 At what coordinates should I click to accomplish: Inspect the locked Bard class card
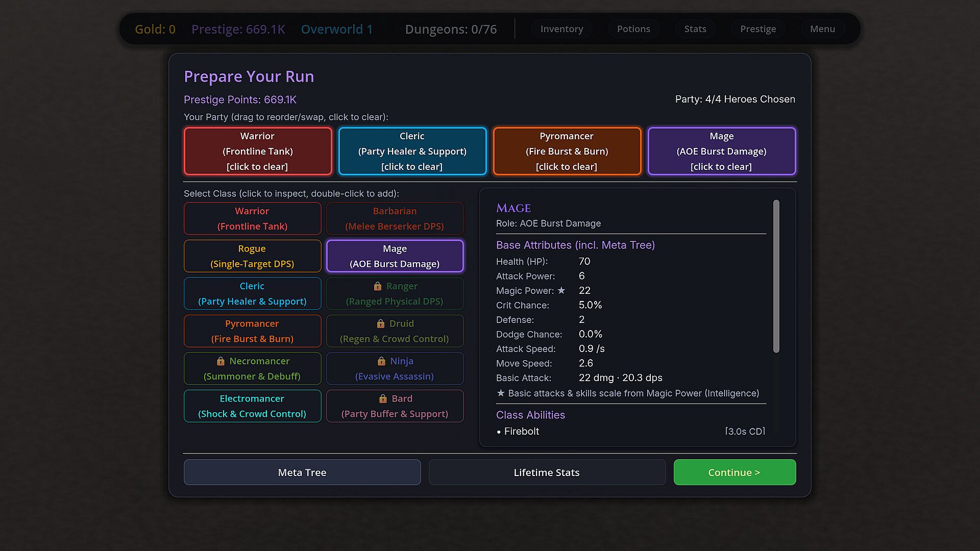(395, 406)
